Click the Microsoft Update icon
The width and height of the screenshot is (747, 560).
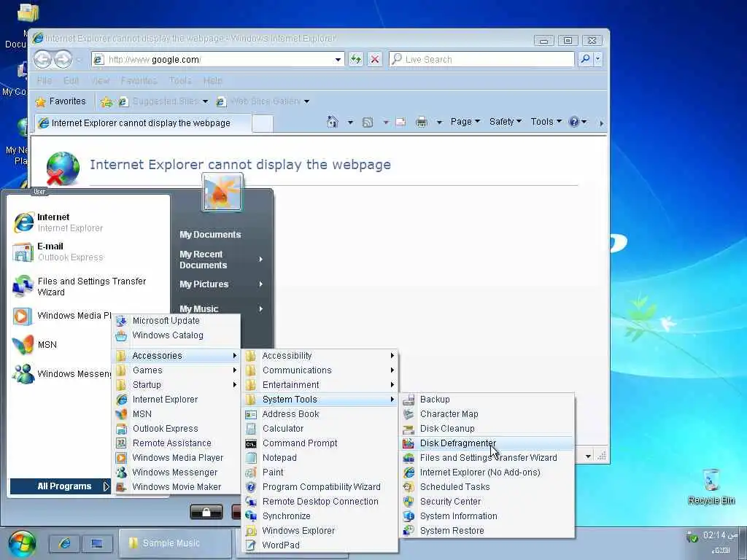pyautogui.click(x=122, y=321)
